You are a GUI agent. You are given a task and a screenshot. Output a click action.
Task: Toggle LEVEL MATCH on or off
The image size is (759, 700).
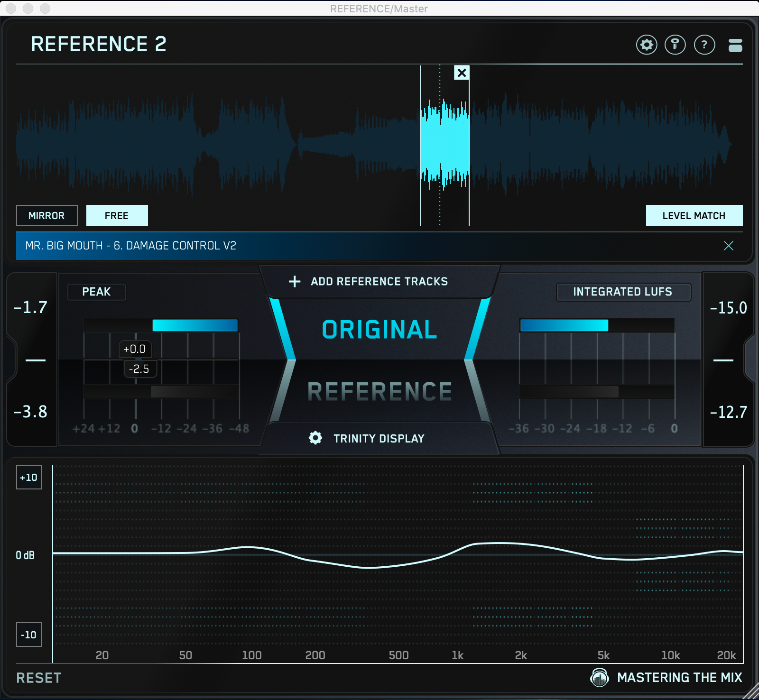point(694,216)
